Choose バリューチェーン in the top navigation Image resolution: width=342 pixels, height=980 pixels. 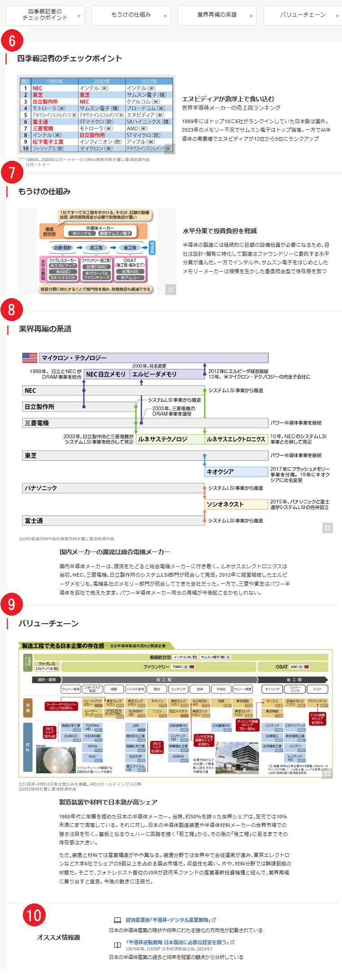point(303,15)
